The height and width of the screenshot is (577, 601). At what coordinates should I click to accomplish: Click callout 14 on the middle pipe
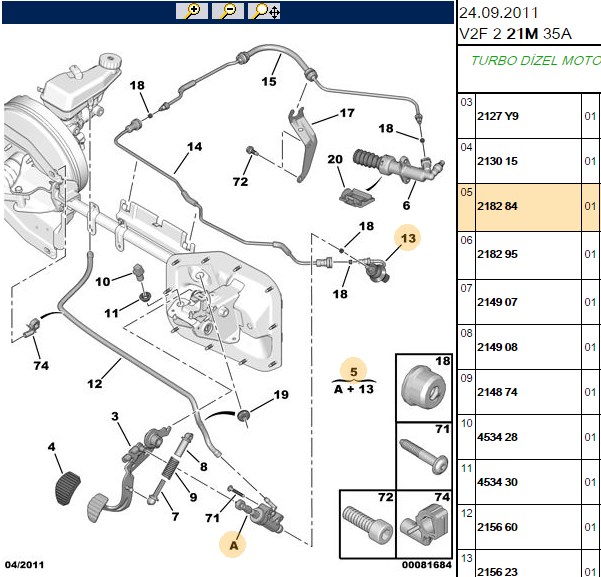pyautogui.click(x=194, y=147)
